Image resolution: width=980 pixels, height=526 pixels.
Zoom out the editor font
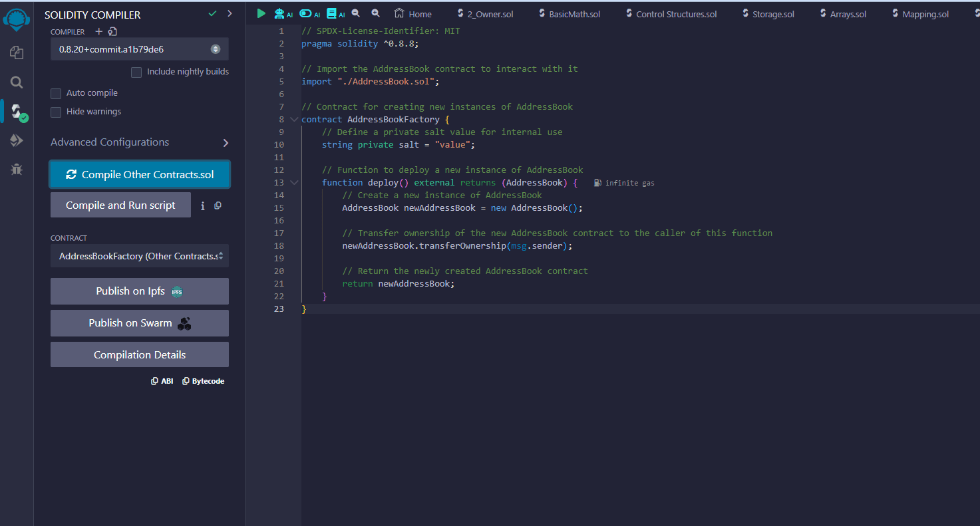tap(356, 13)
